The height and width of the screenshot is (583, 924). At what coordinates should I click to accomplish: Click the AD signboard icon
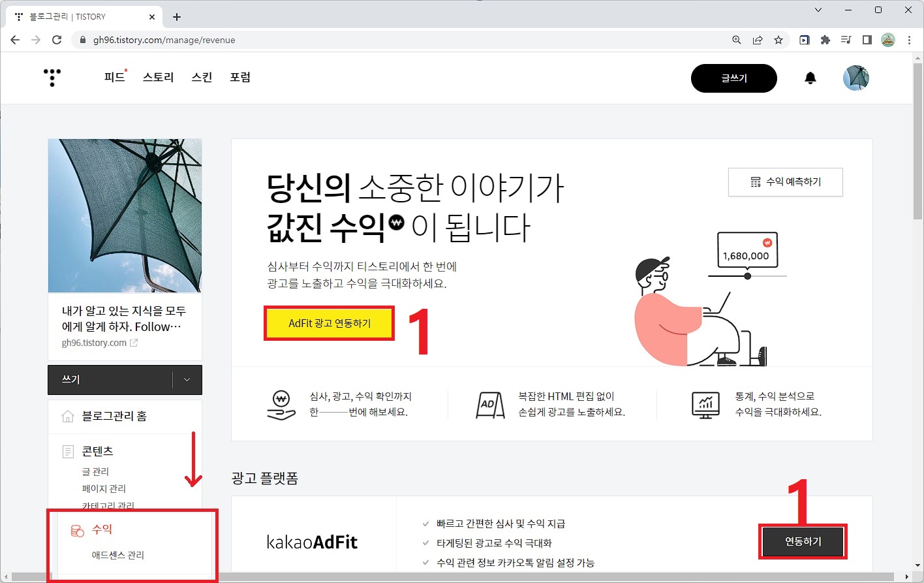[490, 405]
